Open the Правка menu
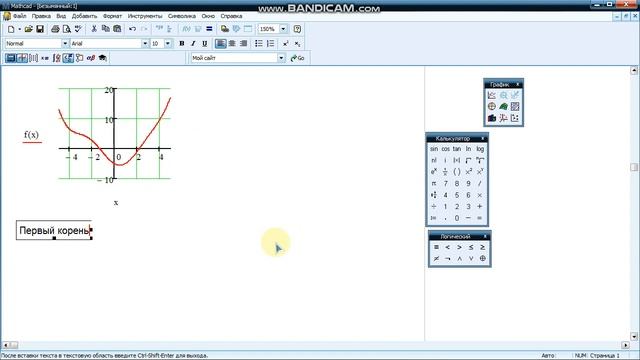The width and height of the screenshot is (640, 360). click(41, 16)
